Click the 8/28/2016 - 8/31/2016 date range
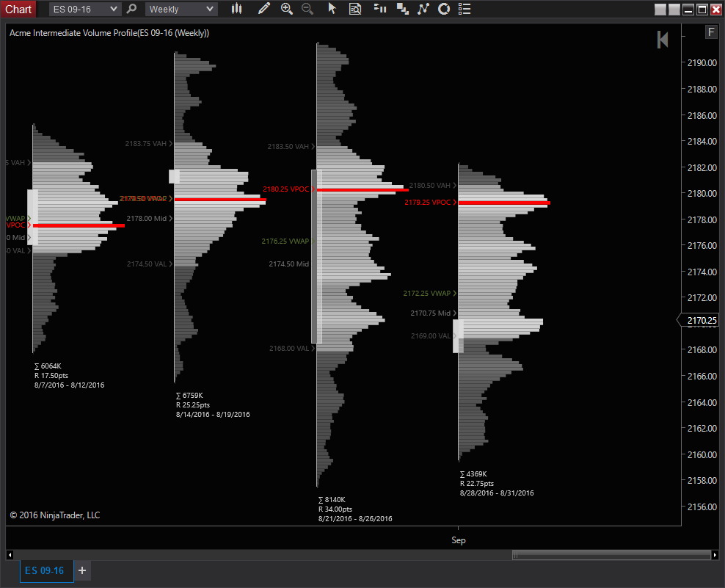Viewport: 725px width, 588px height. (497, 493)
